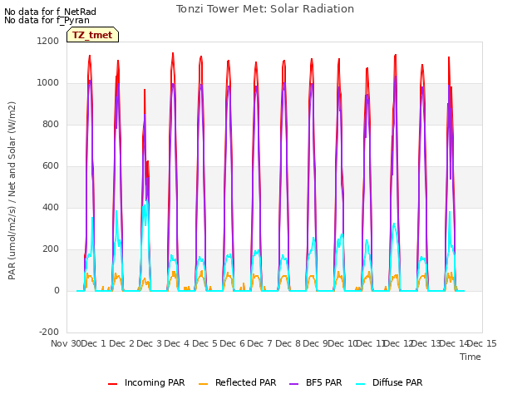Click the 1200 y-axis tick label
The height and width of the screenshot is (399, 532).
[48, 41]
